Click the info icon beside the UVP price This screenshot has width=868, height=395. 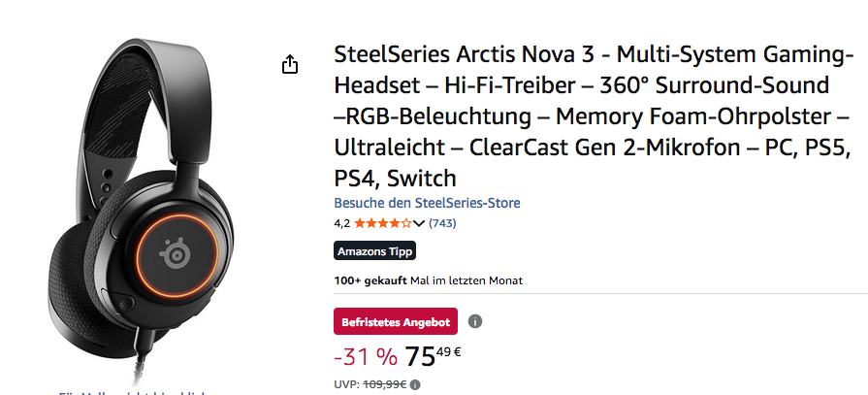(415, 384)
